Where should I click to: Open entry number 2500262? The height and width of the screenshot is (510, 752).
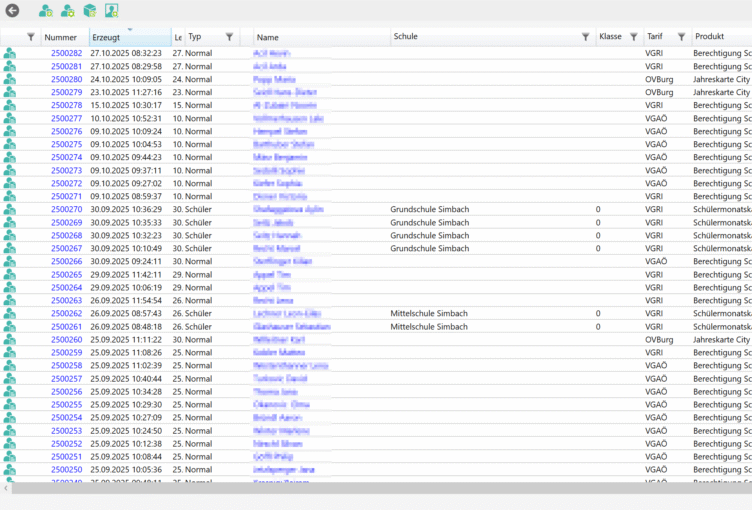coord(67,313)
